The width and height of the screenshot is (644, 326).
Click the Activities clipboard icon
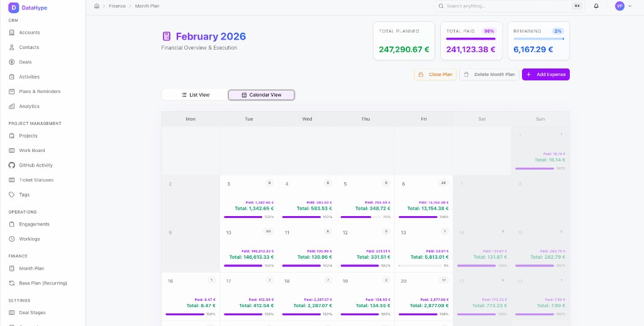click(11, 77)
